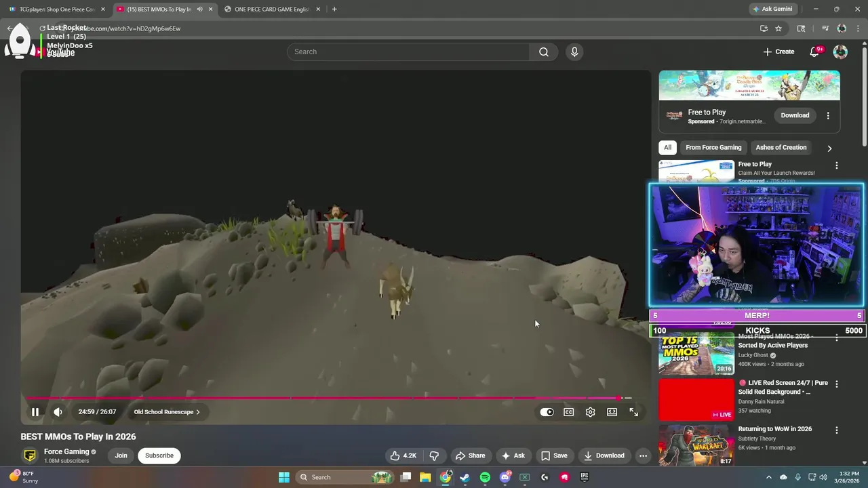
Task: Open the Ask AI button
Action: point(513,455)
